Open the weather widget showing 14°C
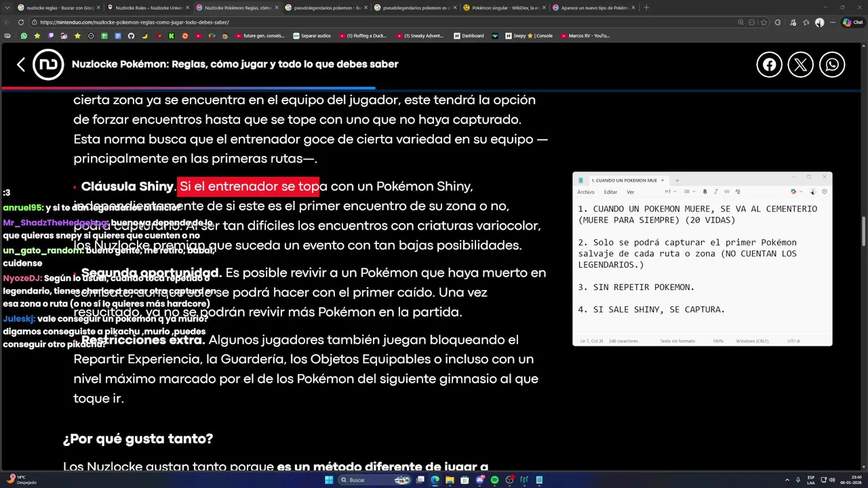 [21, 480]
